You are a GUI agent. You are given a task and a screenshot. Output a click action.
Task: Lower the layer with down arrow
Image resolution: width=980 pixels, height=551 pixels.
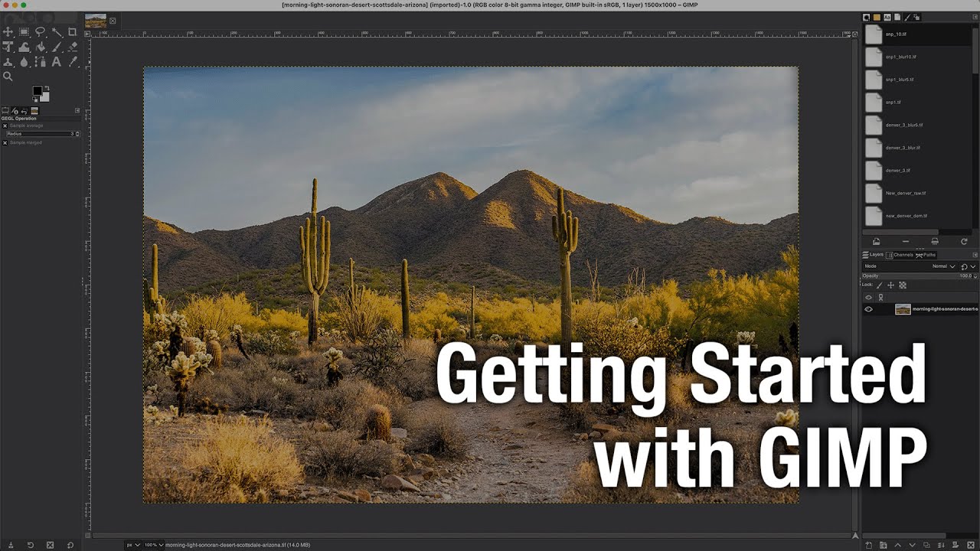point(912,545)
